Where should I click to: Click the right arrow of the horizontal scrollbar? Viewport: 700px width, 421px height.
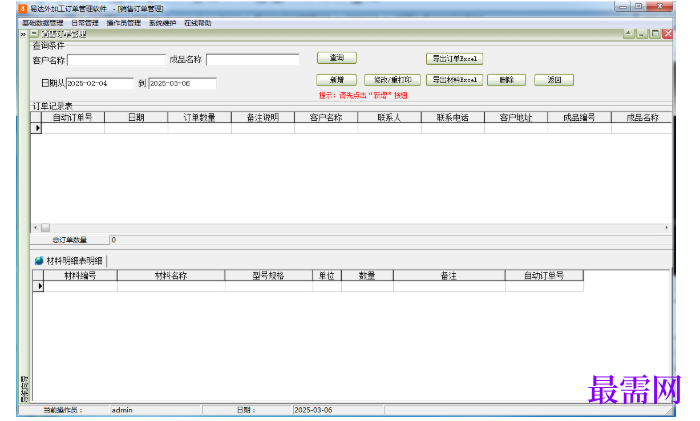coord(667,228)
